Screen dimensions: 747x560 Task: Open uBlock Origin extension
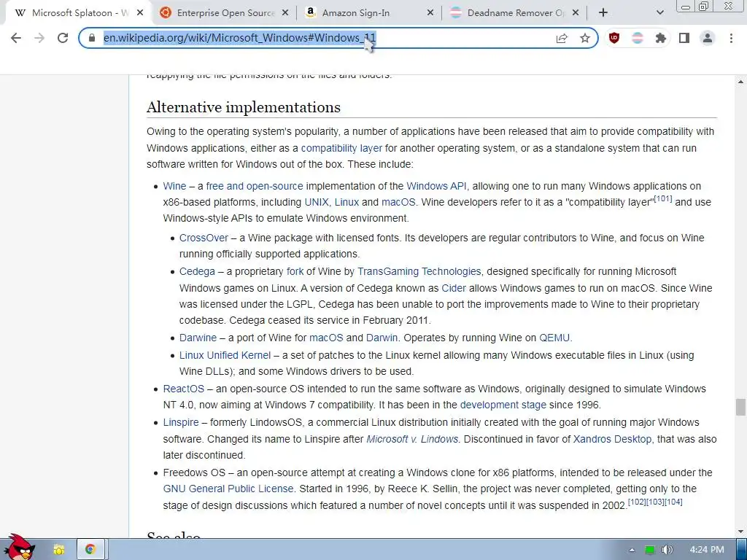click(614, 38)
